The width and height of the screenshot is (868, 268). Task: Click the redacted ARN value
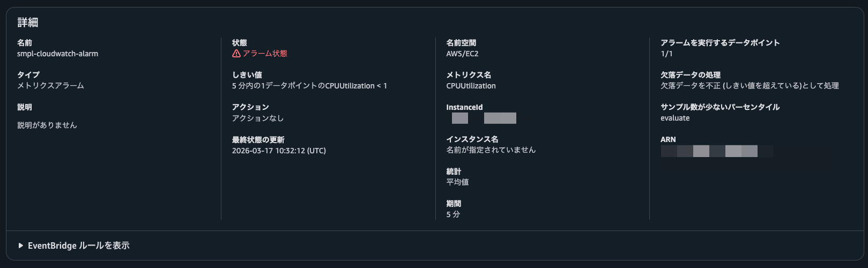(717, 151)
